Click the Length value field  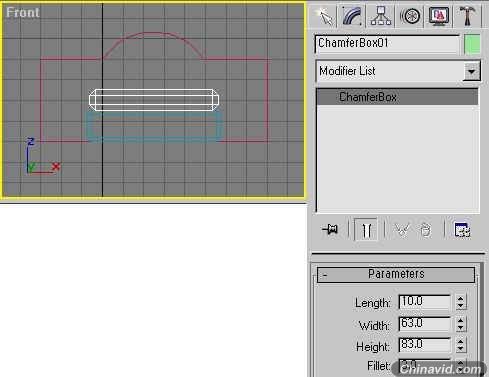pos(425,302)
